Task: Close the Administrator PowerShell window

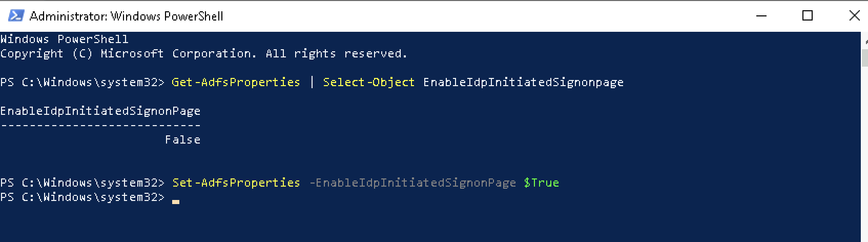Action: tap(854, 16)
